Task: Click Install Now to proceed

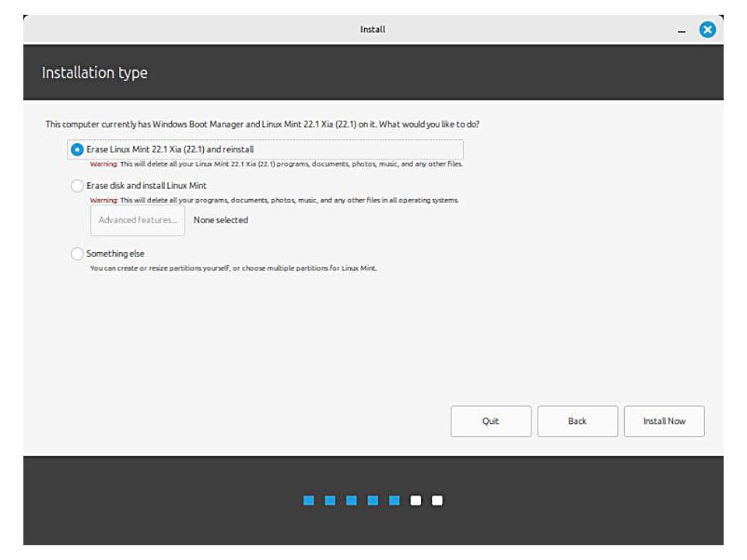Action: (664, 421)
